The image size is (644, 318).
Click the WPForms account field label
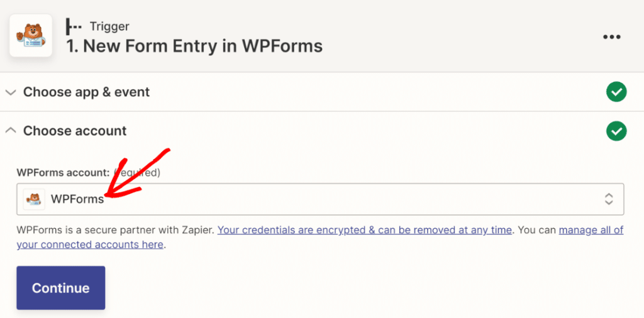click(63, 172)
